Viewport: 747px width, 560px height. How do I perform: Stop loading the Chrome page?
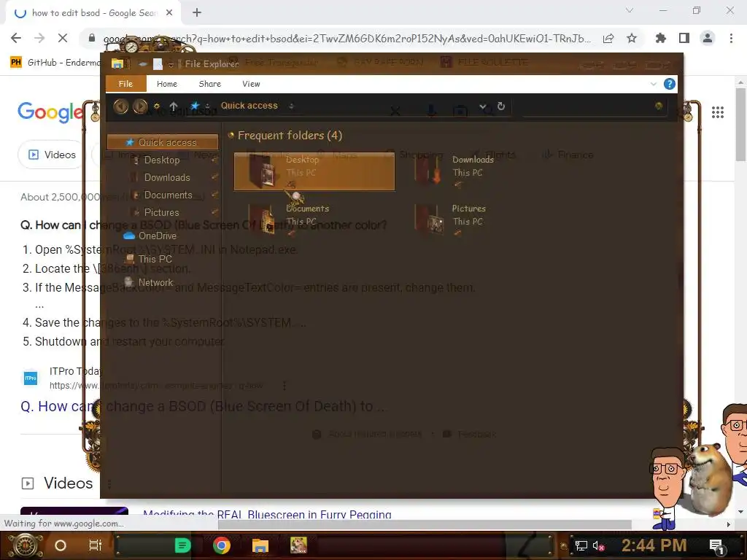coord(63,38)
